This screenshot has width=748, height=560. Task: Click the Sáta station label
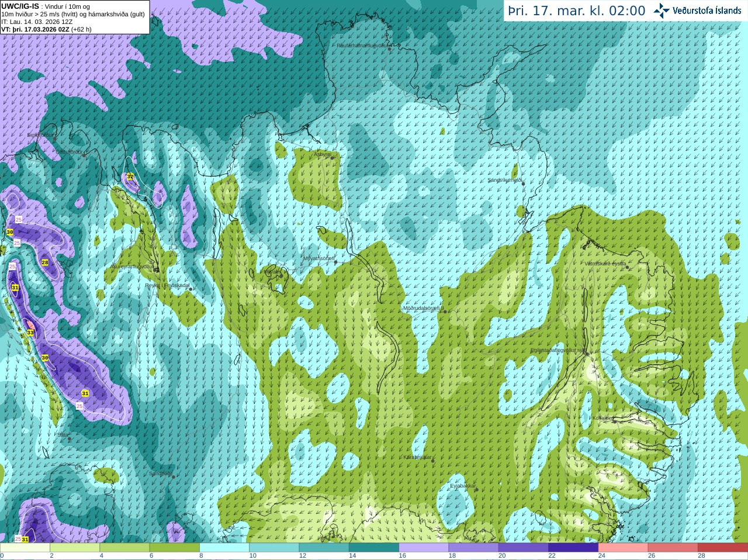[x=63, y=435]
